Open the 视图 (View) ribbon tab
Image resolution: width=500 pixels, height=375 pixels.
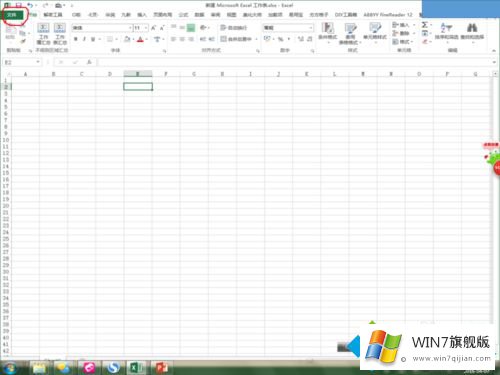(231, 15)
